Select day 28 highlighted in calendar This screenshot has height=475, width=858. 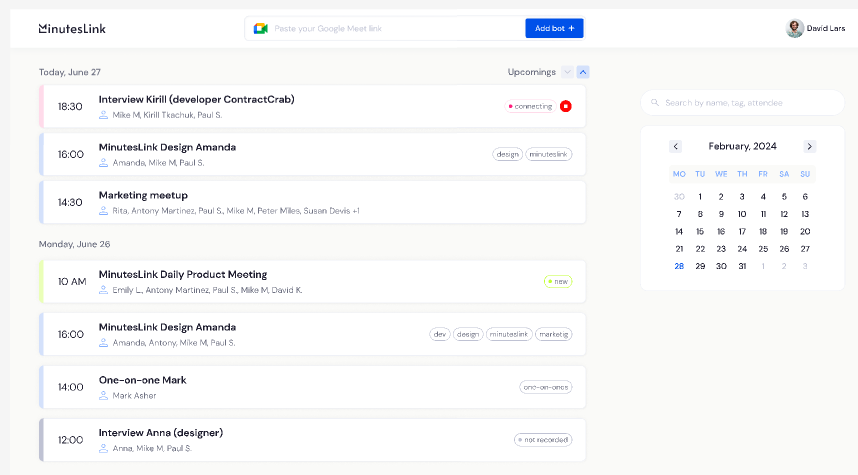(x=679, y=266)
